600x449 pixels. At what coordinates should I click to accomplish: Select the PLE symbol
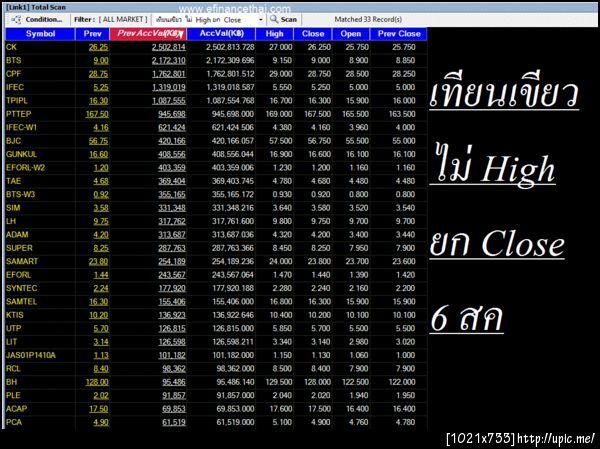coord(13,395)
